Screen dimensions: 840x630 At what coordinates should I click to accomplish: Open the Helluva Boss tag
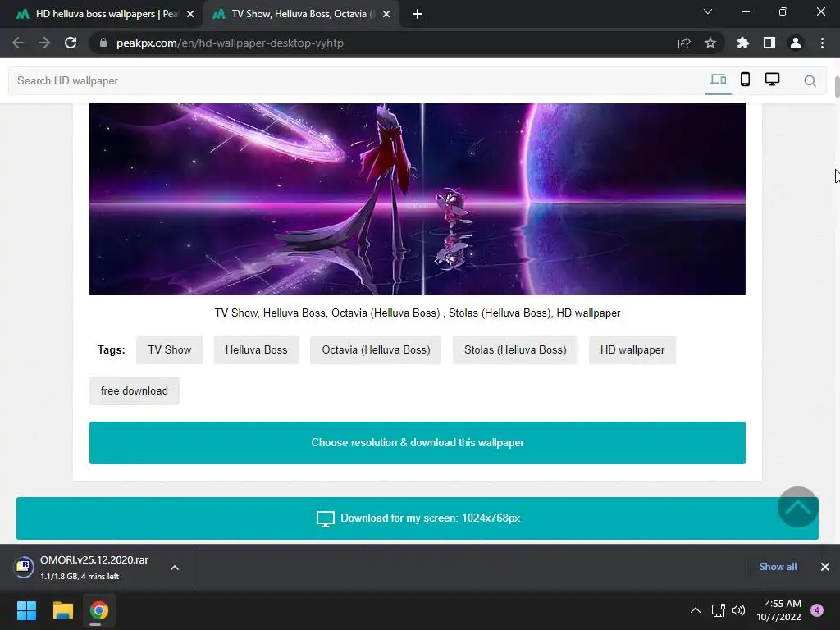point(256,349)
